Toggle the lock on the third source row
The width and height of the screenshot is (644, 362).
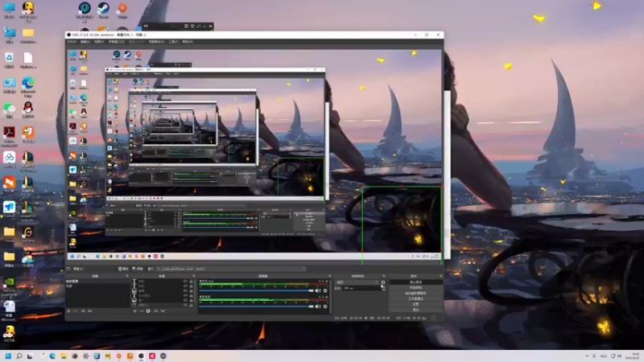pyautogui.click(x=191, y=290)
